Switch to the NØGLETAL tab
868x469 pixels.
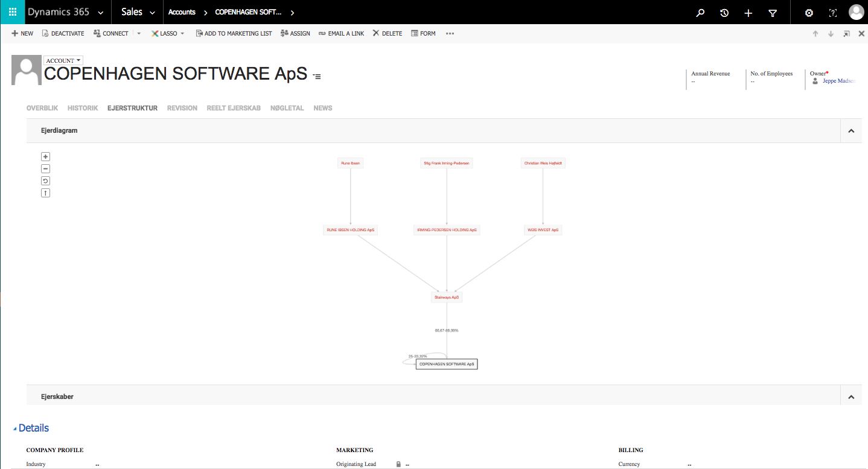pyautogui.click(x=287, y=108)
